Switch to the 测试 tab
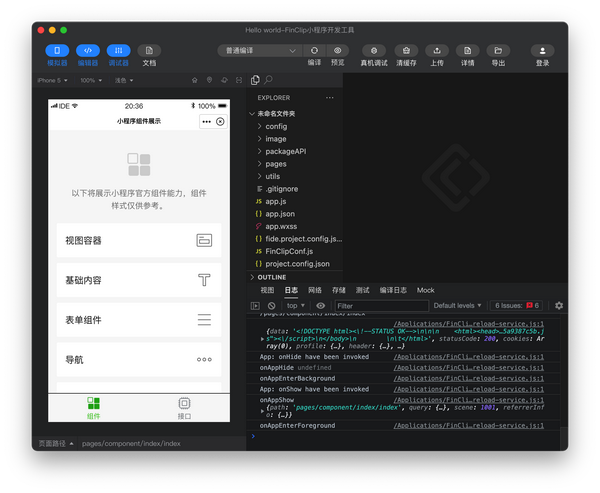Image resolution: width=600 pixels, height=493 pixels. click(362, 290)
